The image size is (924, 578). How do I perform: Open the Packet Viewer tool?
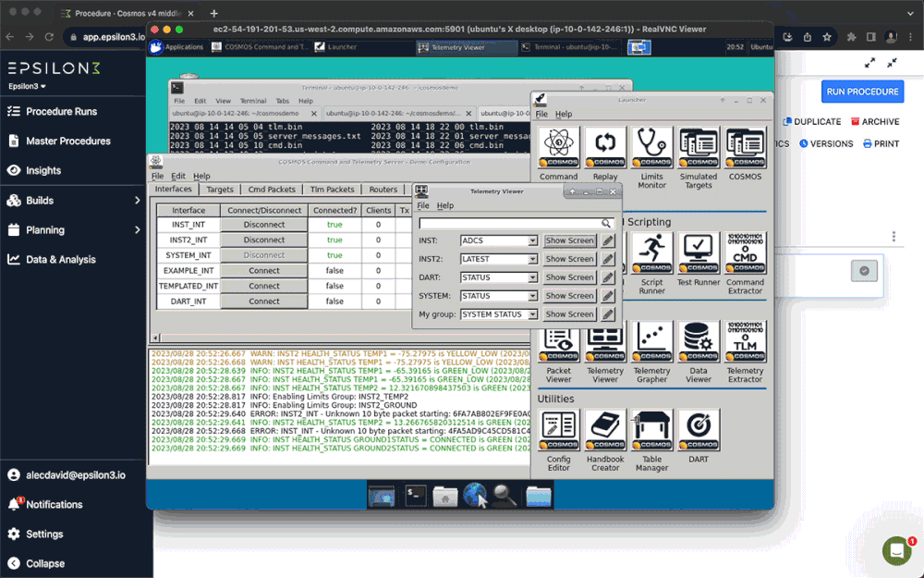[x=557, y=342]
